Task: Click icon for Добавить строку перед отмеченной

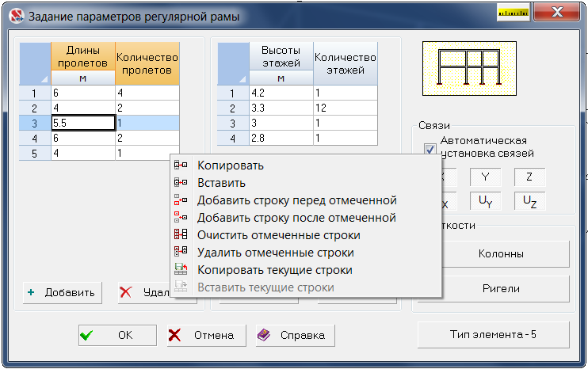Action: 181,200
